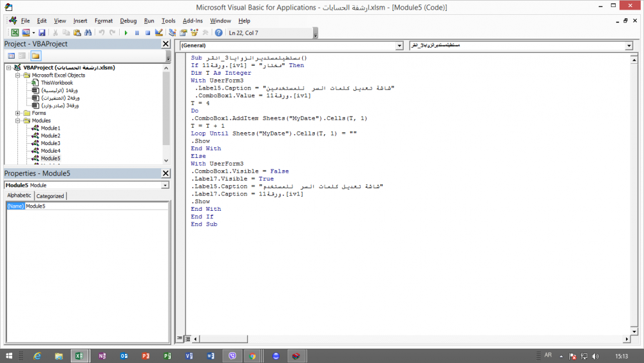Select Module1 in project tree
The image size is (644, 363).
(50, 128)
